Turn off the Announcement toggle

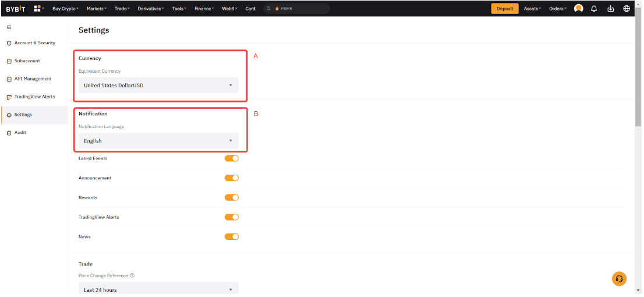click(232, 178)
